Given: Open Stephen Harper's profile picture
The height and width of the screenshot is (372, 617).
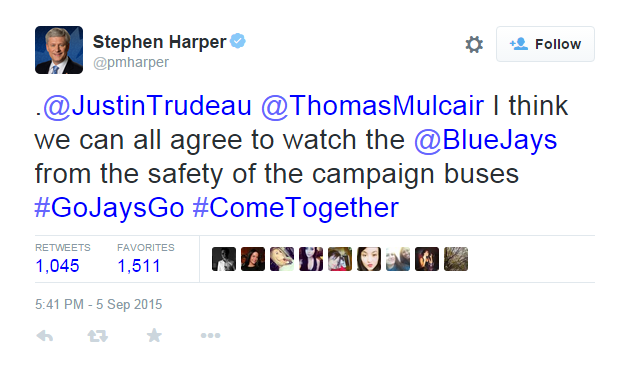Looking at the screenshot, I should click(x=59, y=50).
